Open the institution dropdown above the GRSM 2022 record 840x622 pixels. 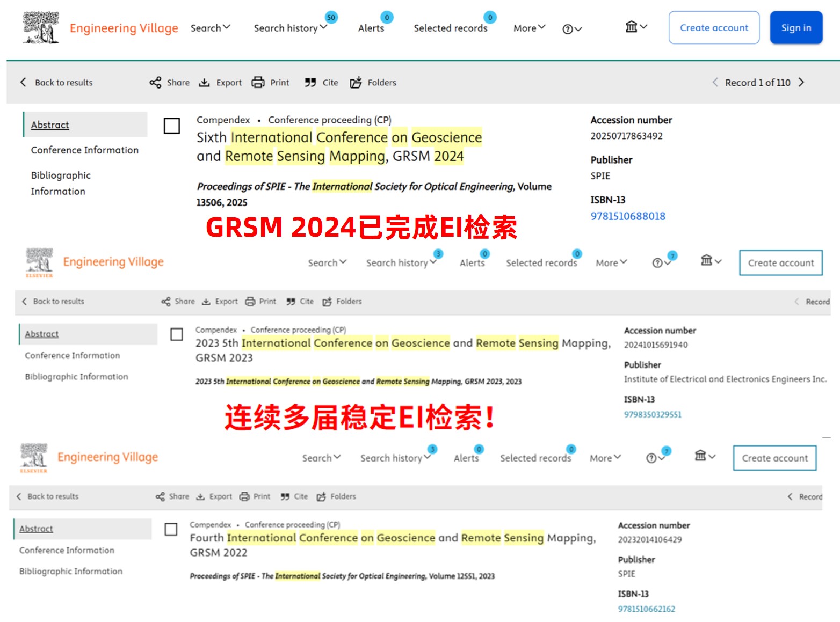point(705,456)
